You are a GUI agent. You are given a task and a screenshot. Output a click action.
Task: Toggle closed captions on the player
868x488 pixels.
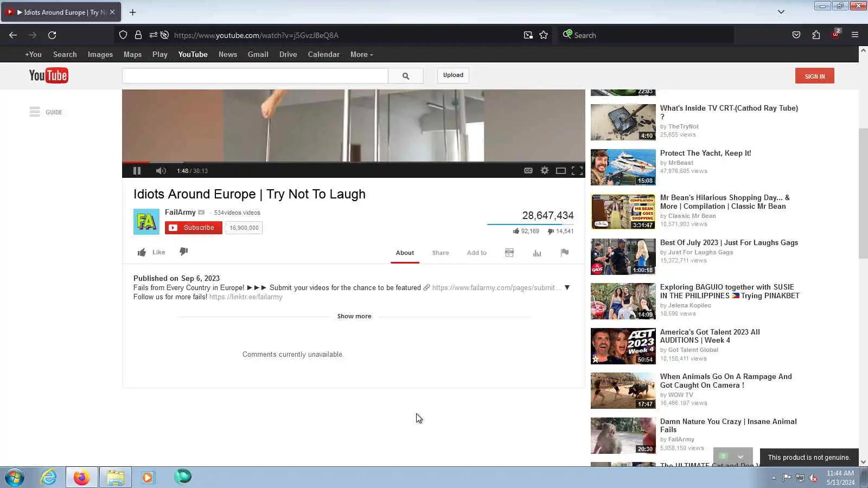pos(528,171)
